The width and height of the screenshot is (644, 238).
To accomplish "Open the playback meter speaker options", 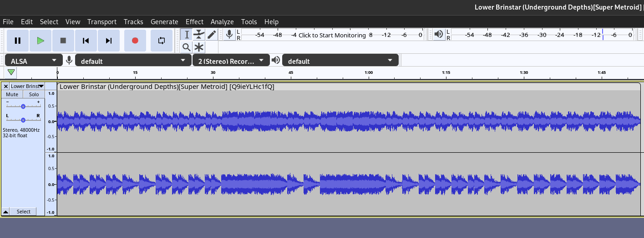I will pos(439,34).
